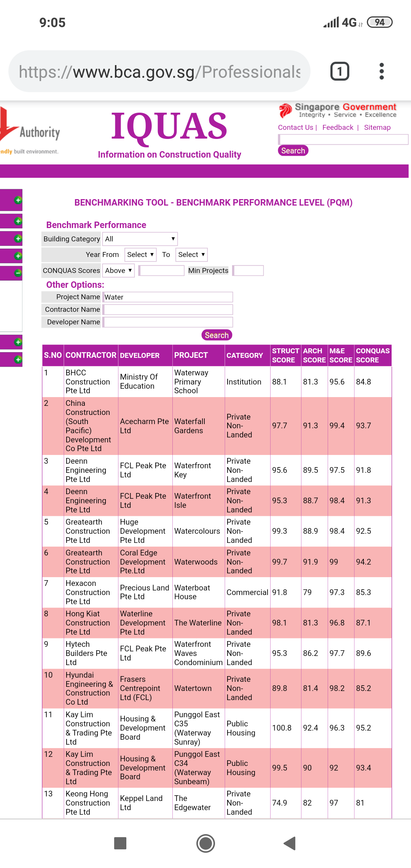
Task: Expand the first green plus sidebar item
Action: 18,200
